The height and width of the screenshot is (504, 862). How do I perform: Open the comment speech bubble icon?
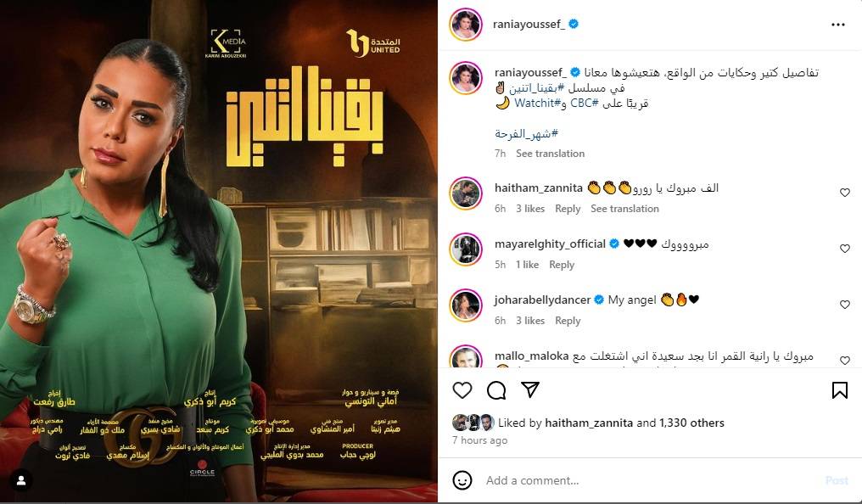pos(496,390)
